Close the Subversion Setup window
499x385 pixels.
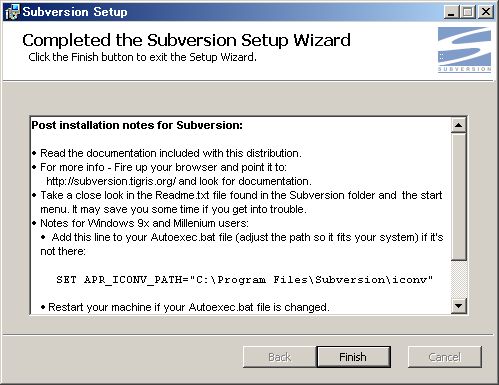pos(486,12)
